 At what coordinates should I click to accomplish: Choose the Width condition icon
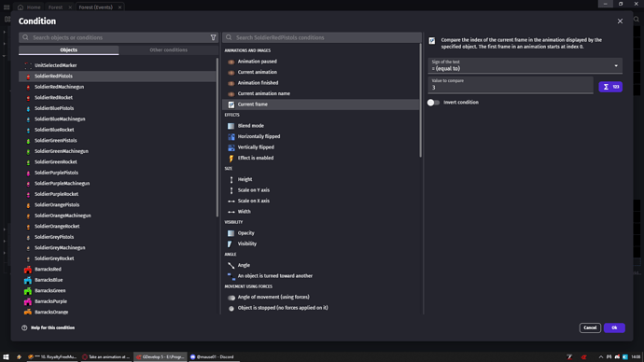(231, 212)
